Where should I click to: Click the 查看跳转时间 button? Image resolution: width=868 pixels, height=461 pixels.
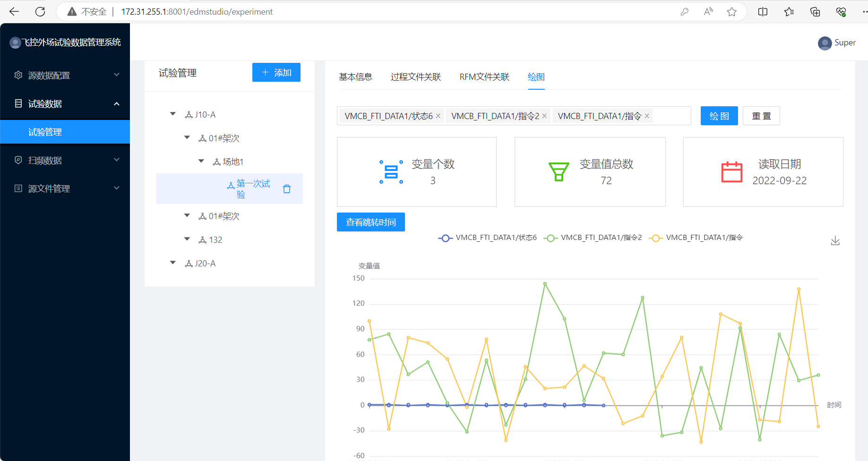371,222
